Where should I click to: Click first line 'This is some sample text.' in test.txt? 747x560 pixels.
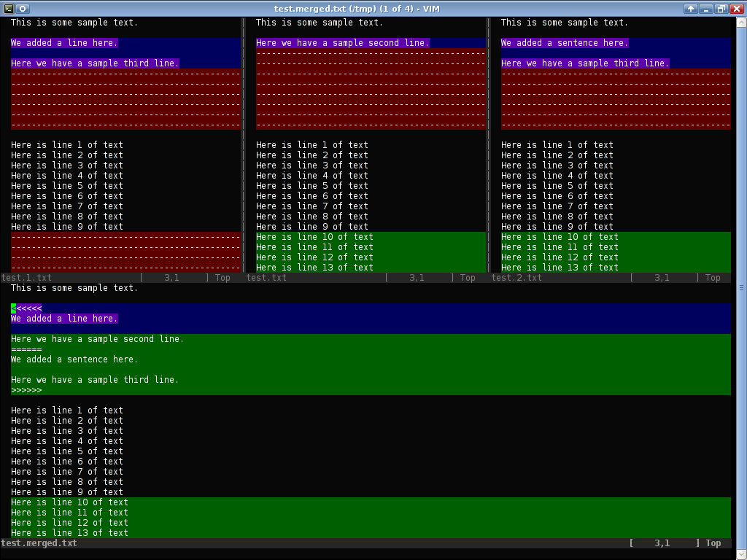click(320, 23)
